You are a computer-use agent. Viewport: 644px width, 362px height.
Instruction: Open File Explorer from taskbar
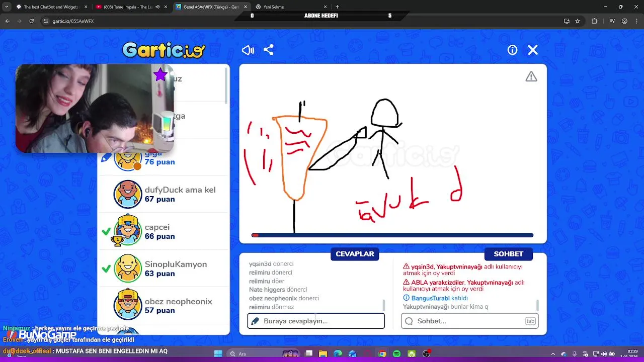coord(323,354)
